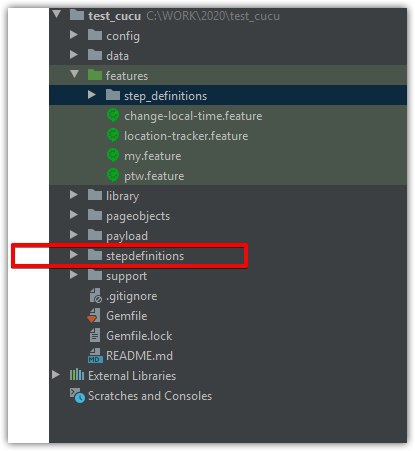Image resolution: width=415 pixels, height=451 pixels.
Task: Expand the config folder arrow
Action: [74, 35]
